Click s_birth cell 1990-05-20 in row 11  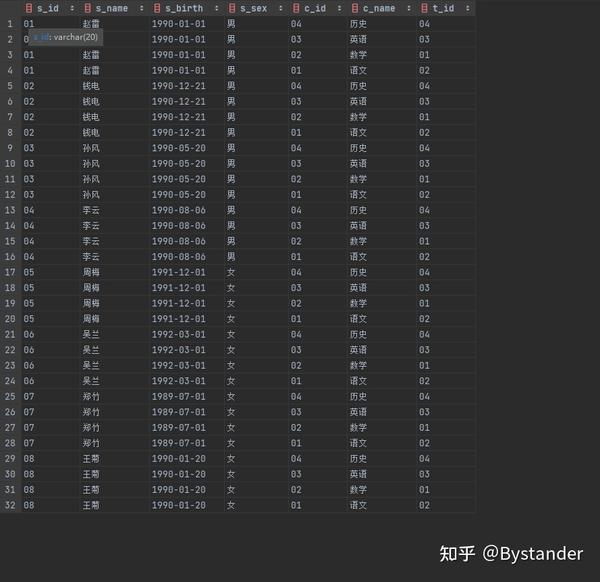point(179,179)
